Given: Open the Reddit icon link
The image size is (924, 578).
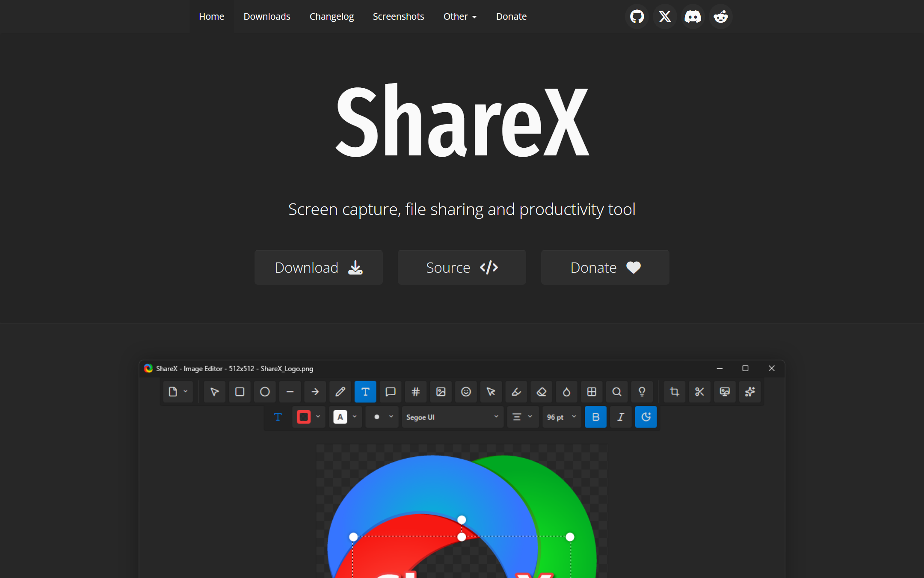Looking at the screenshot, I should pyautogui.click(x=721, y=17).
